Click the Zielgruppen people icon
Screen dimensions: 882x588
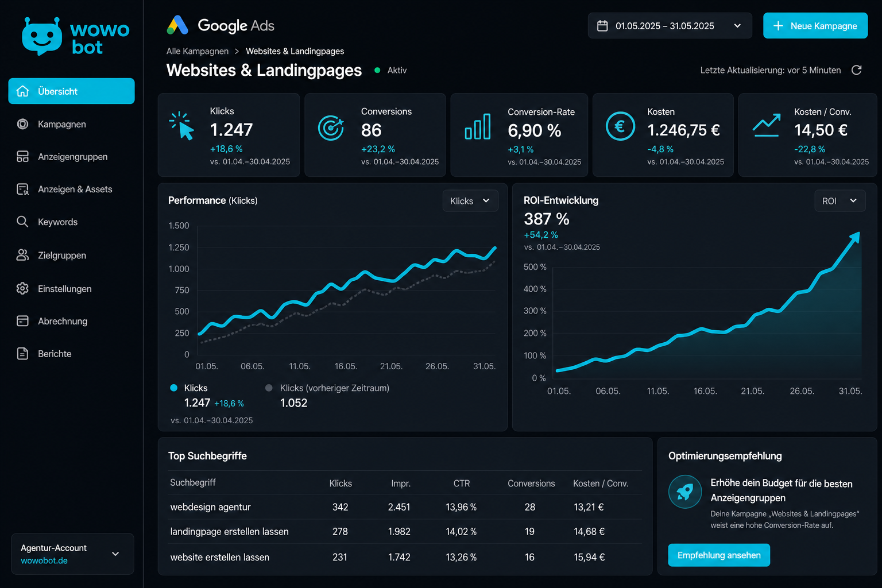pos(22,255)
